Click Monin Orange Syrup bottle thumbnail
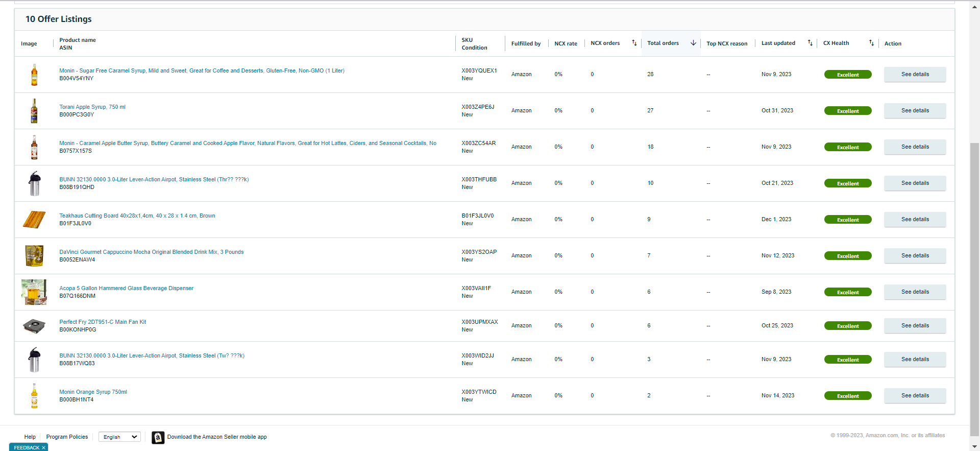This screenshot has height=451, width=980. [34, 396]
